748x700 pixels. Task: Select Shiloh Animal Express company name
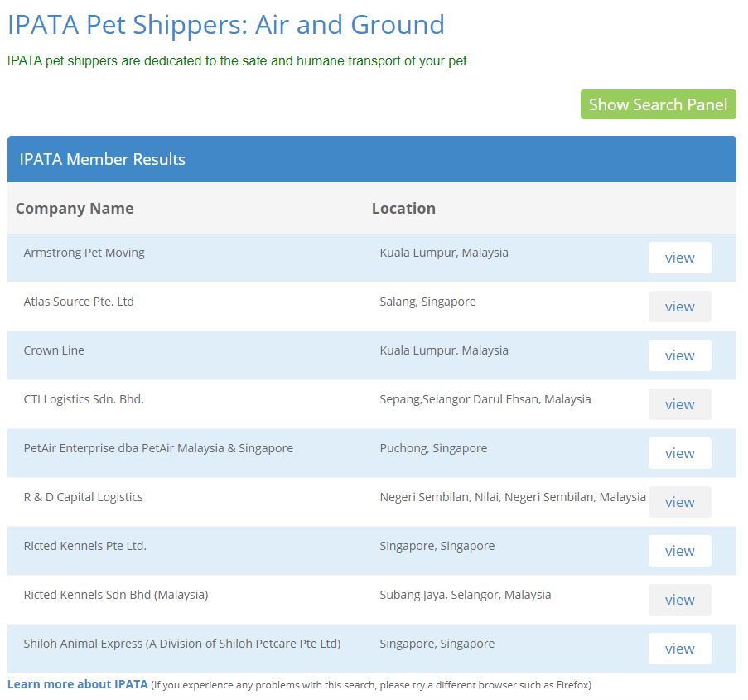[182, 644]
